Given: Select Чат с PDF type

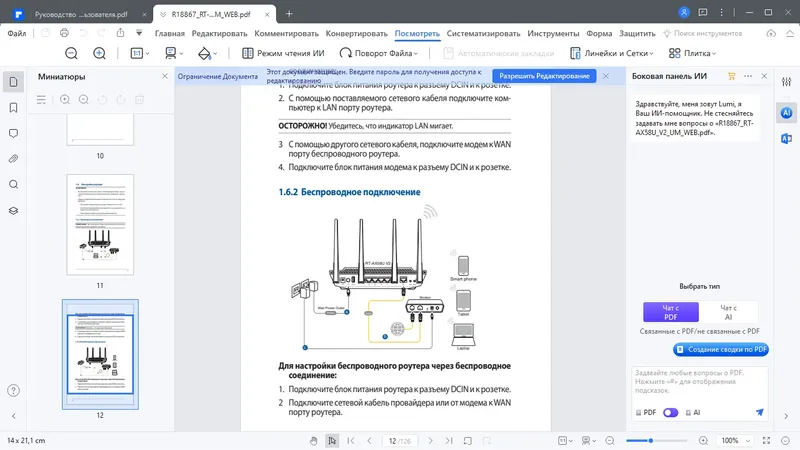Looking at the screenshot, I should click(x=670, y=312).
